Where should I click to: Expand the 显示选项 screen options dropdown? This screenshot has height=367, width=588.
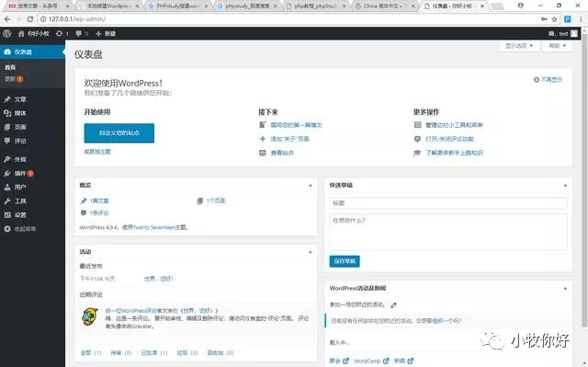pos(519,46)
